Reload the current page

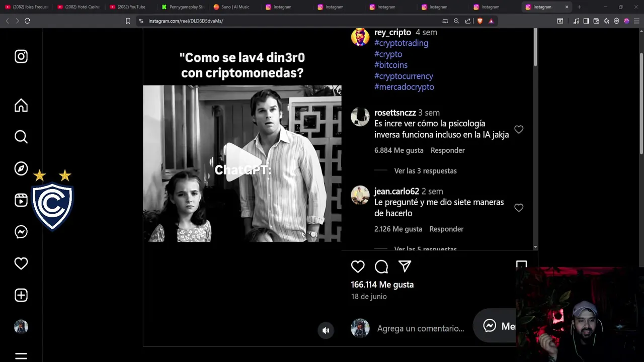(x=27, y=21)
